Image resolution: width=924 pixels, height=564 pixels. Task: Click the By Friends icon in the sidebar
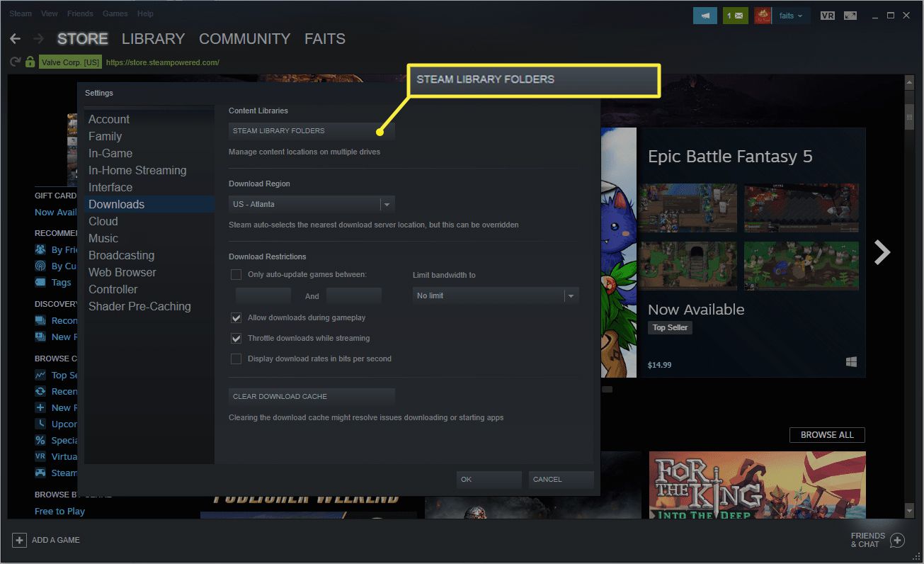pos(40,249)
